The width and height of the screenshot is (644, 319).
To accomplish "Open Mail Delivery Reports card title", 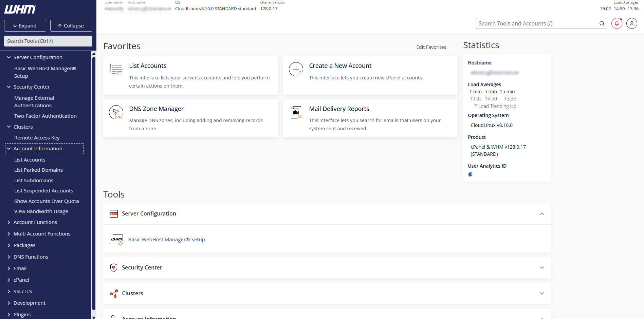I will (x=339, y=109).
